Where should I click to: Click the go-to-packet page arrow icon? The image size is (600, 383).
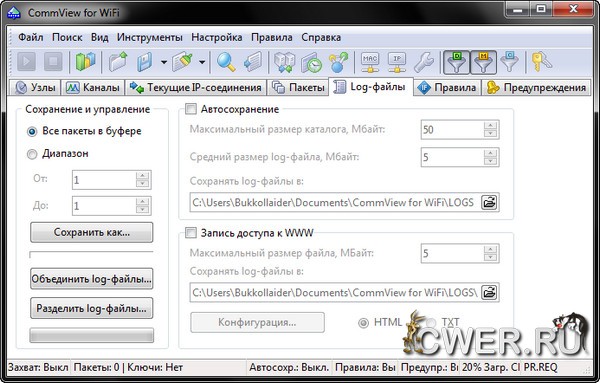point(253,62)
